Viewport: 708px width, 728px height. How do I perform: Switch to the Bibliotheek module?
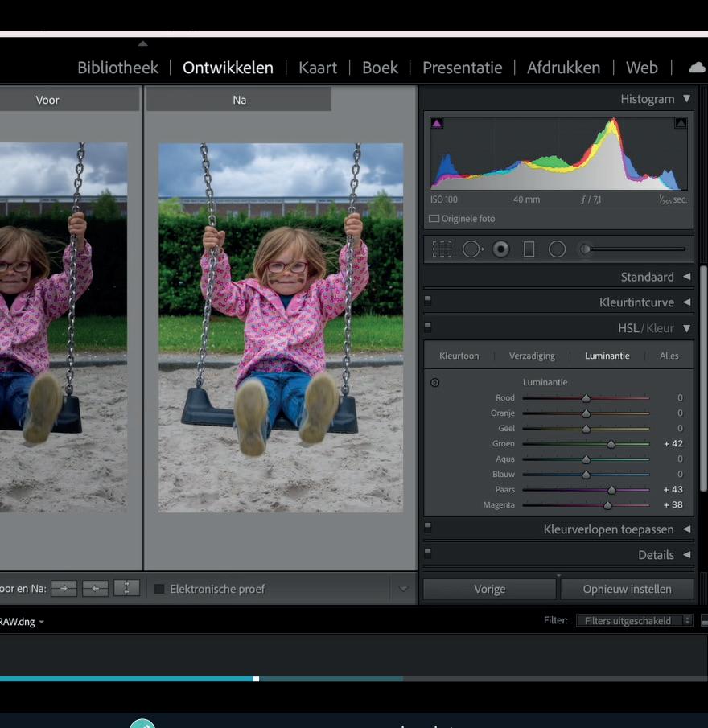pyautogui.click(x=117, y=68)
